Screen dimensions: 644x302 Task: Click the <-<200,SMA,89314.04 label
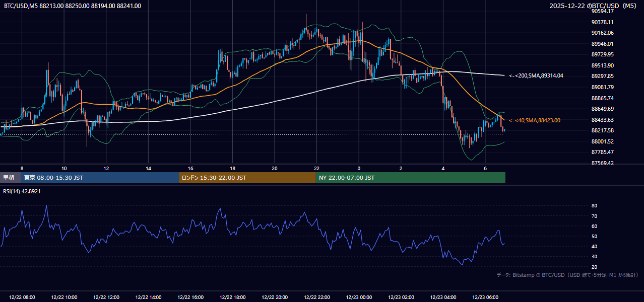click(x=536, y=75)
